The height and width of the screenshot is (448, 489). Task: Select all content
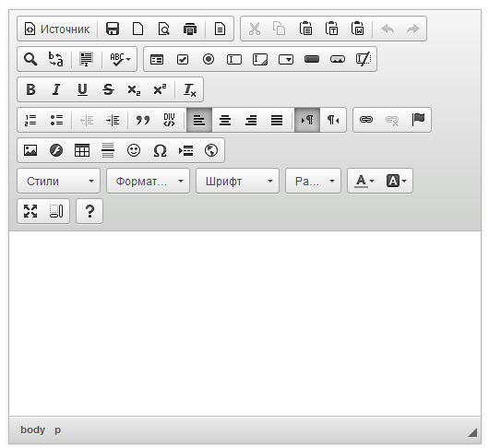click(x=86, y=59)
